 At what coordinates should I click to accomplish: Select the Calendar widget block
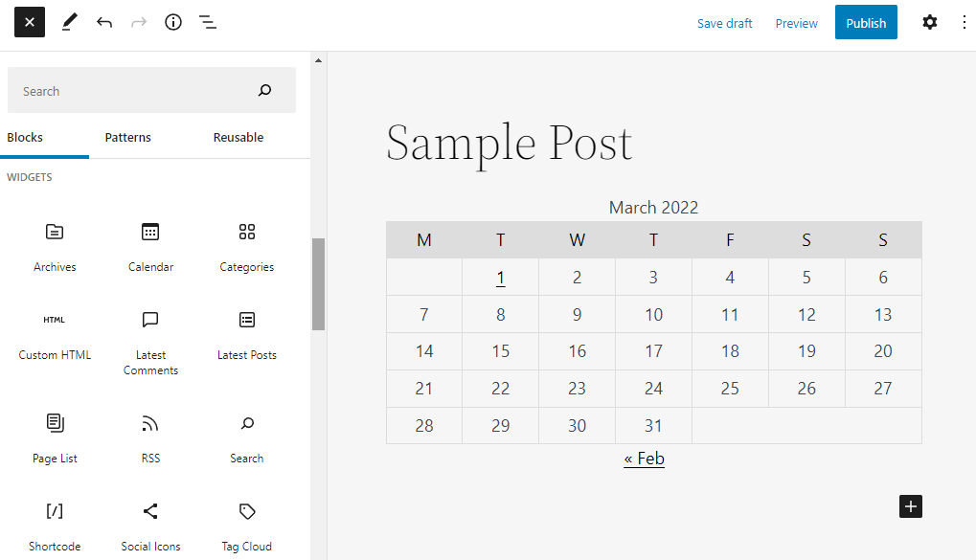coord(150,244)
